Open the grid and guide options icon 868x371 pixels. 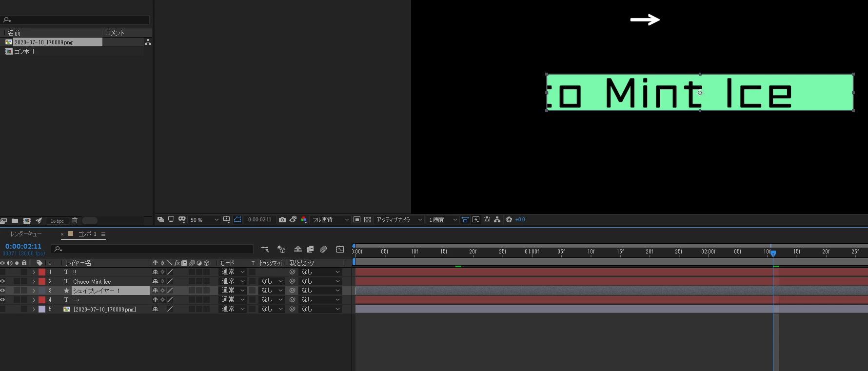(227, 220)
